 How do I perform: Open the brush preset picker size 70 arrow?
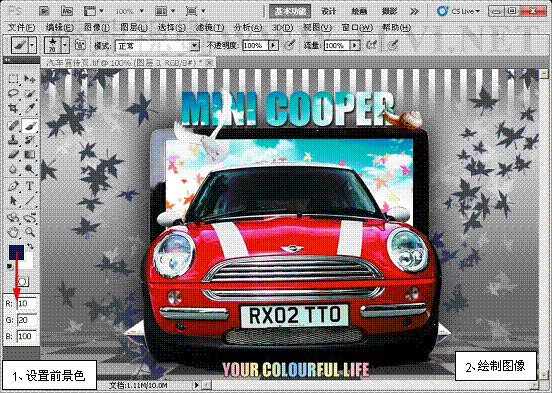[x=65, y=45]
